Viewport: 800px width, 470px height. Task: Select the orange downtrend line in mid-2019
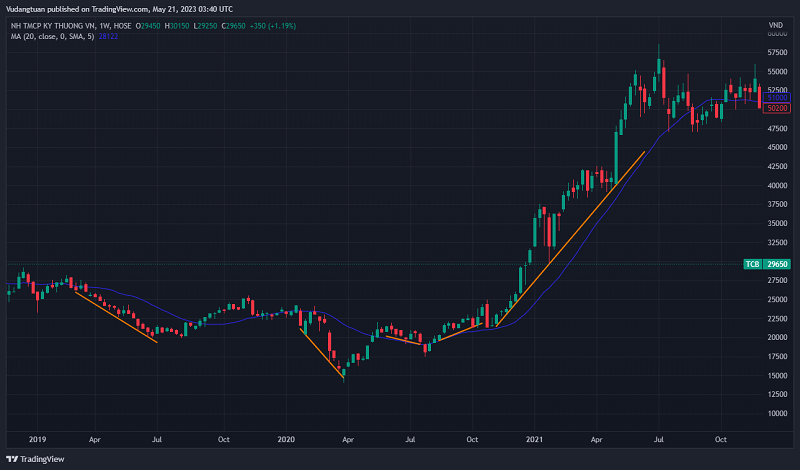point(115,316)
